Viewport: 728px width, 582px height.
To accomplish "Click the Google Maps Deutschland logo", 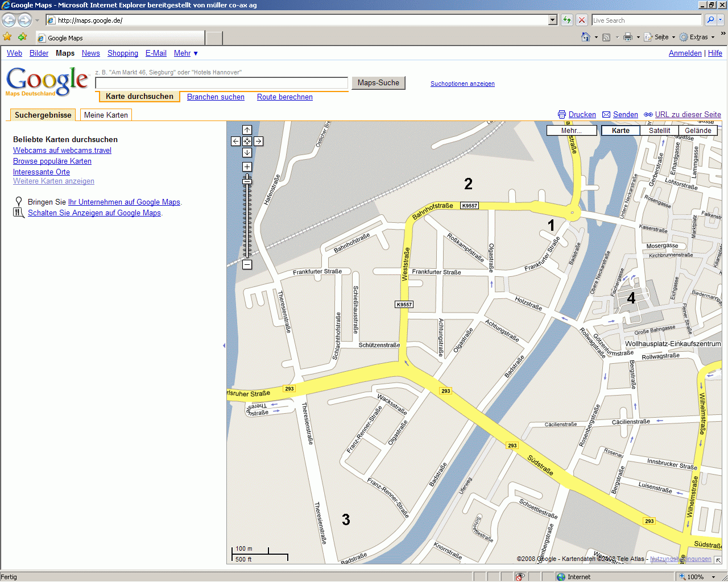I will (47, 81).
